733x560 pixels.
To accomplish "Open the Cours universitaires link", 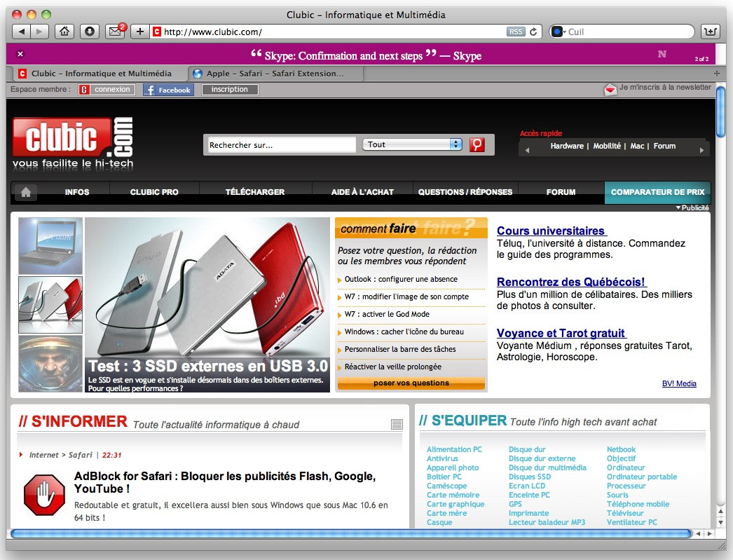I will (x=552, y=231).
